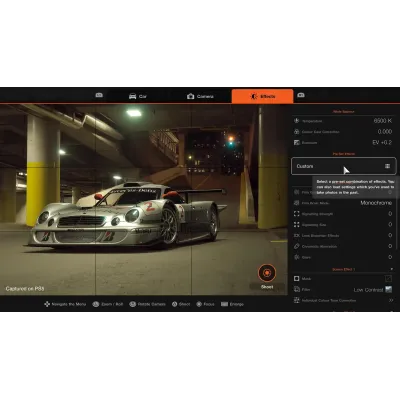Click the car icon in the Car tab
Screen dimensions: 400x400
pyautogui.click(x=133, y=96)
